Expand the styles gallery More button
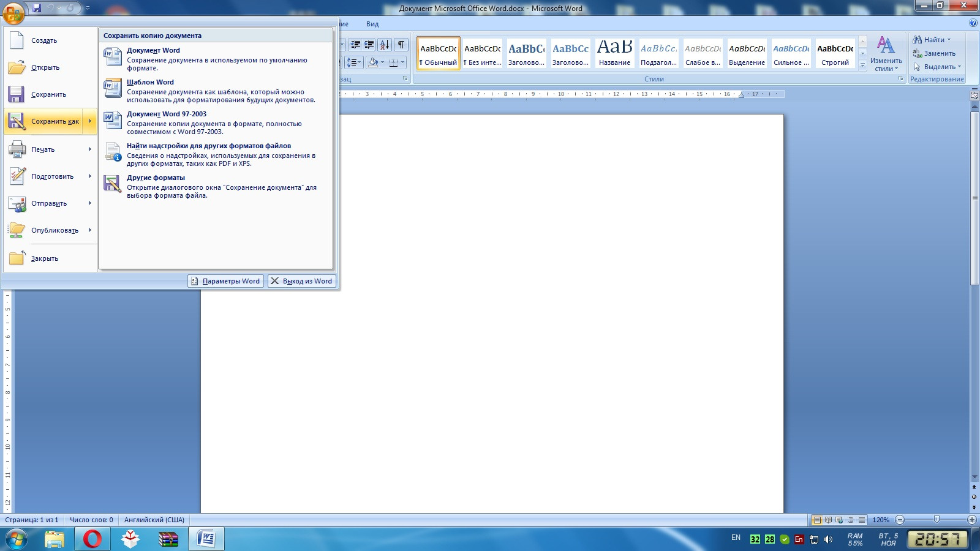Screen dimensions: 980x551 (862, 65)
